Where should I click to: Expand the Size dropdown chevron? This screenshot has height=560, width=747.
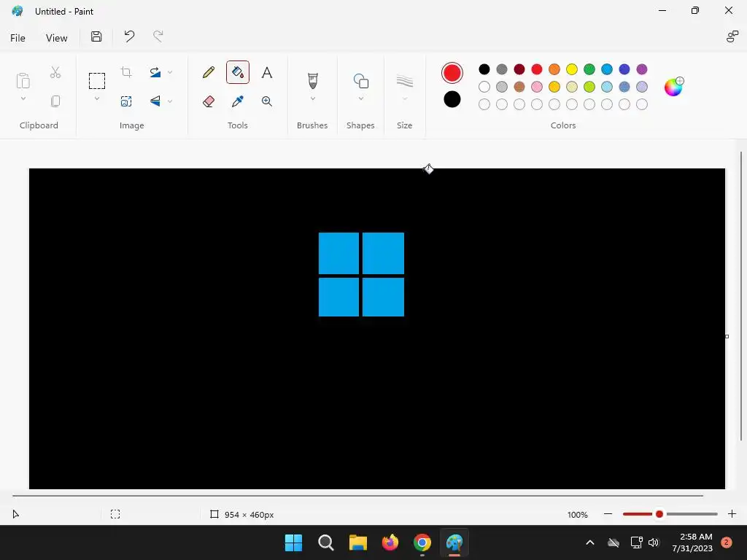pos(404,98)
